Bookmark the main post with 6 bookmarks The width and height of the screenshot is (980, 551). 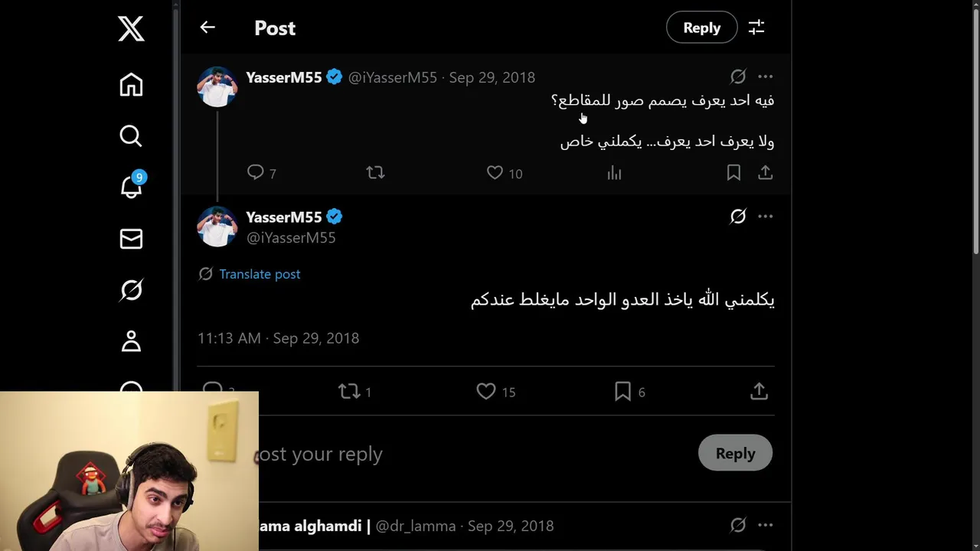(630, 392)
